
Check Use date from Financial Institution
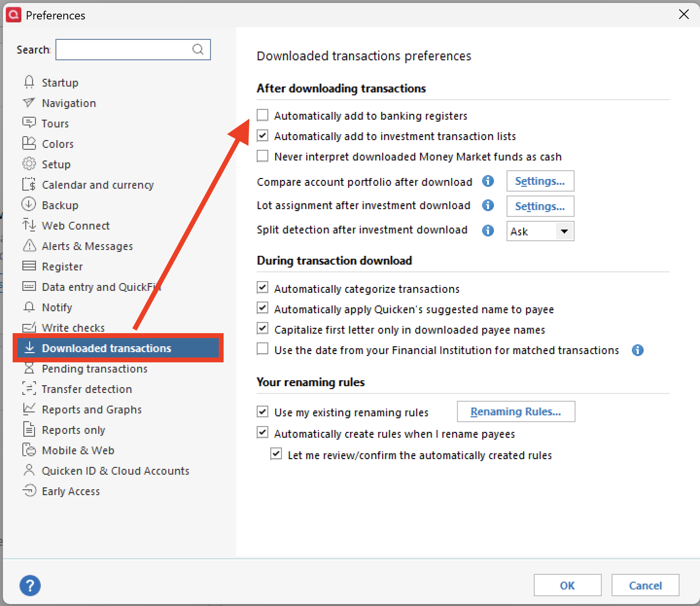point(262,349)
